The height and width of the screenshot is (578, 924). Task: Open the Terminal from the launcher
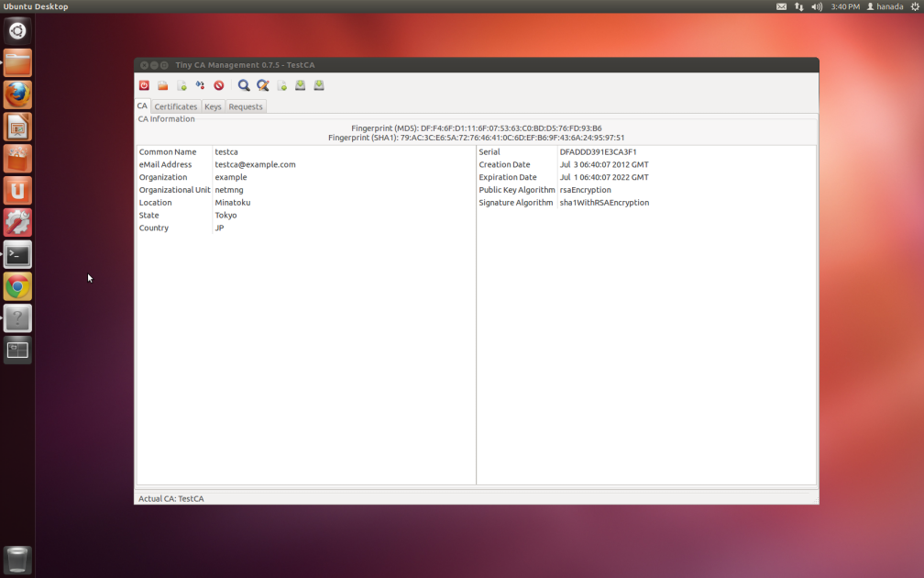point(17,254)
